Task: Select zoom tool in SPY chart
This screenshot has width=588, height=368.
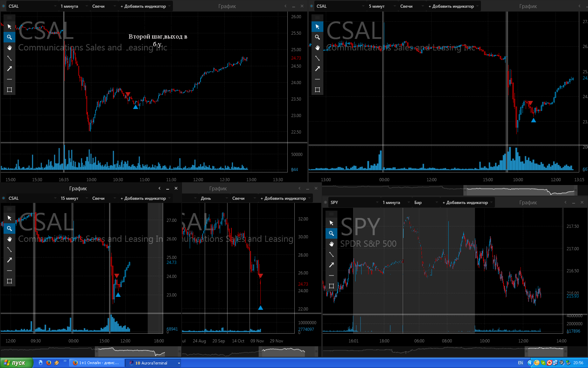Action: (331, 233)
